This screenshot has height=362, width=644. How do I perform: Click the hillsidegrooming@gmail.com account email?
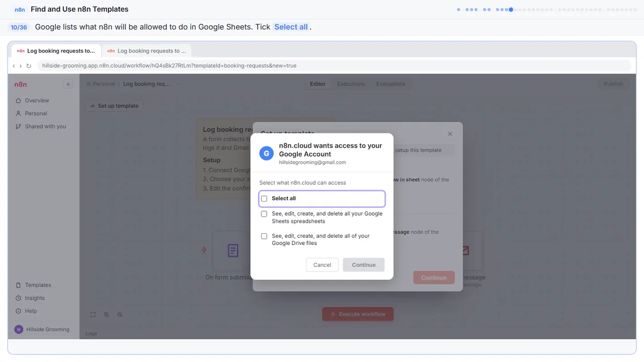[312, 162]
